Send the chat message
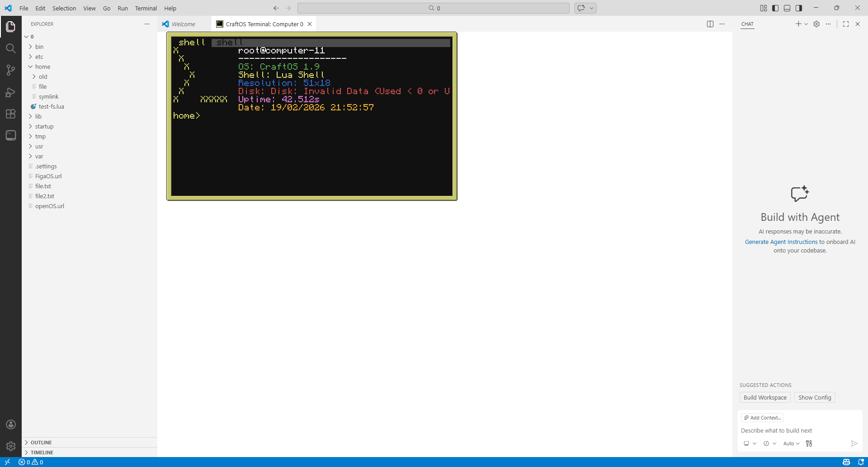Screen dimensions: 868x467 coord(854,443)
